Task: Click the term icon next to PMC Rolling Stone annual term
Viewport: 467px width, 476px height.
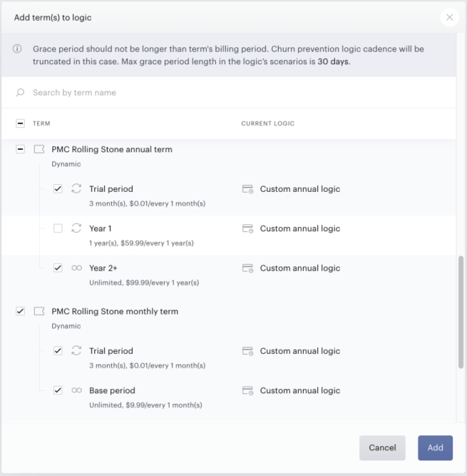Action: click(39, 149)
